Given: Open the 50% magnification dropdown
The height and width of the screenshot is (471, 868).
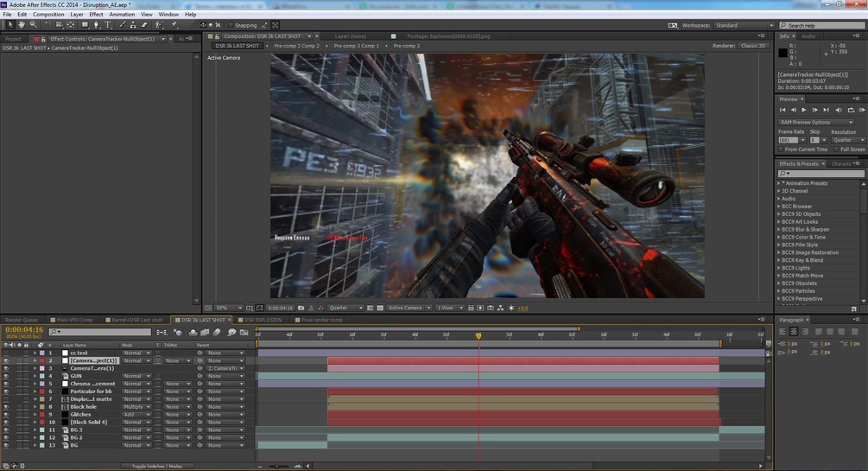Looking at the screenshot, I should click(x=229, y=308).
